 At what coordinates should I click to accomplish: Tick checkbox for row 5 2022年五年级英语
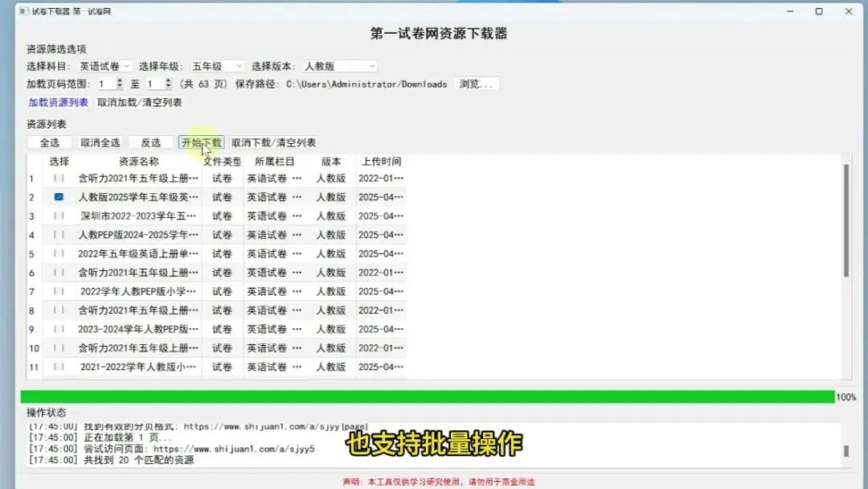tap(59, 253)
